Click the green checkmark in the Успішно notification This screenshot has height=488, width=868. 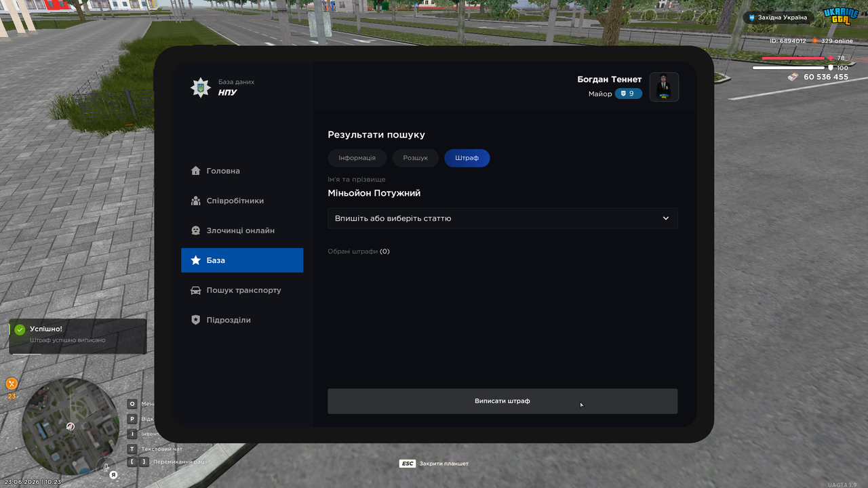(x=20, y=329)
